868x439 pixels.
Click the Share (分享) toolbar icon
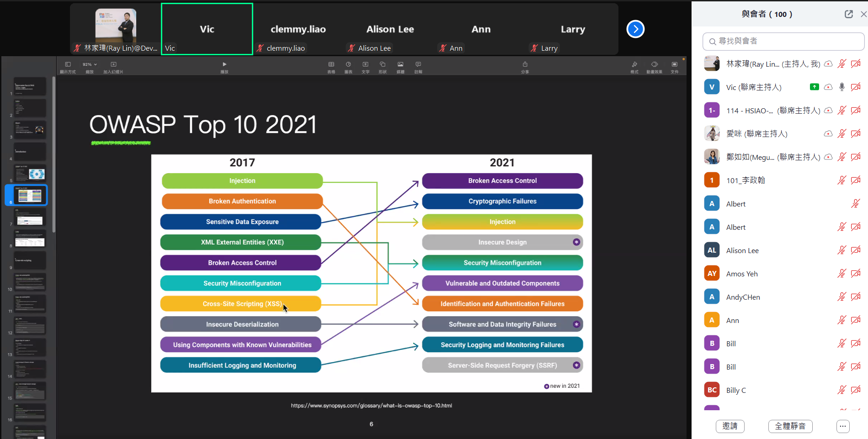525,65
